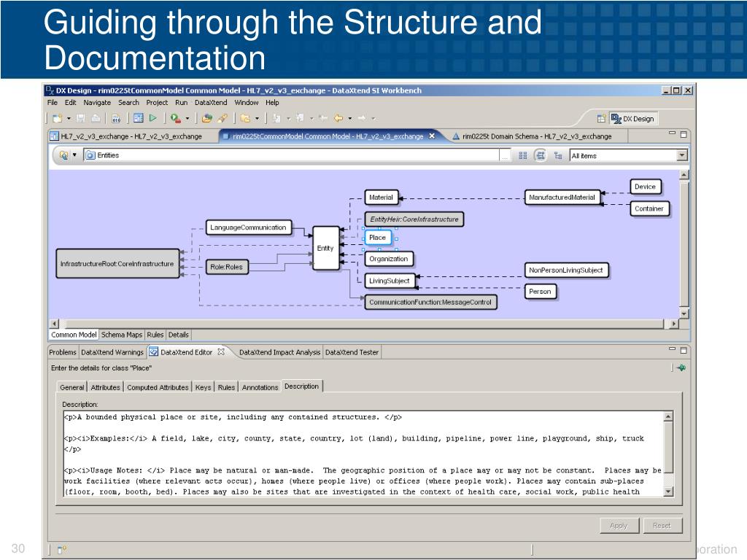Viewport: 747px width, 560px height.
Task: Click the globe package toolbar icon
Action: point(206,118)
